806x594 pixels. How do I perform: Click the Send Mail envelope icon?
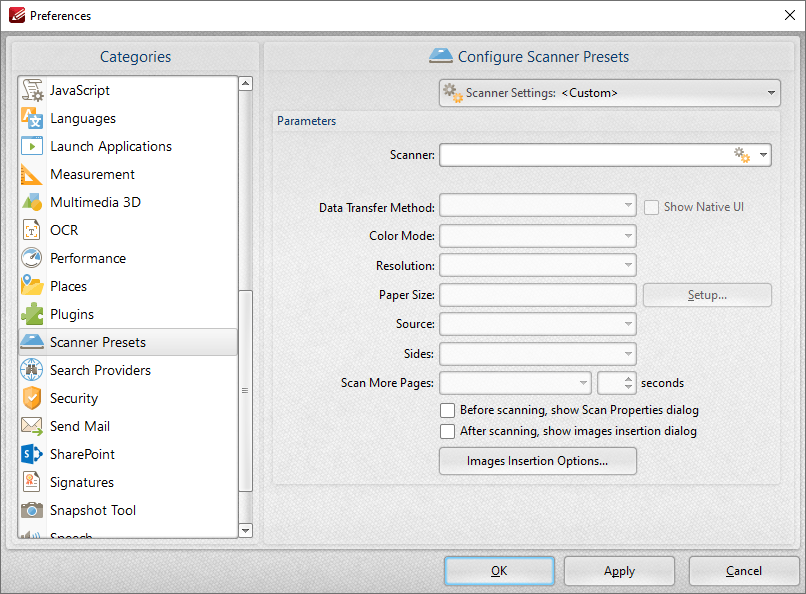tap(32, 426)
